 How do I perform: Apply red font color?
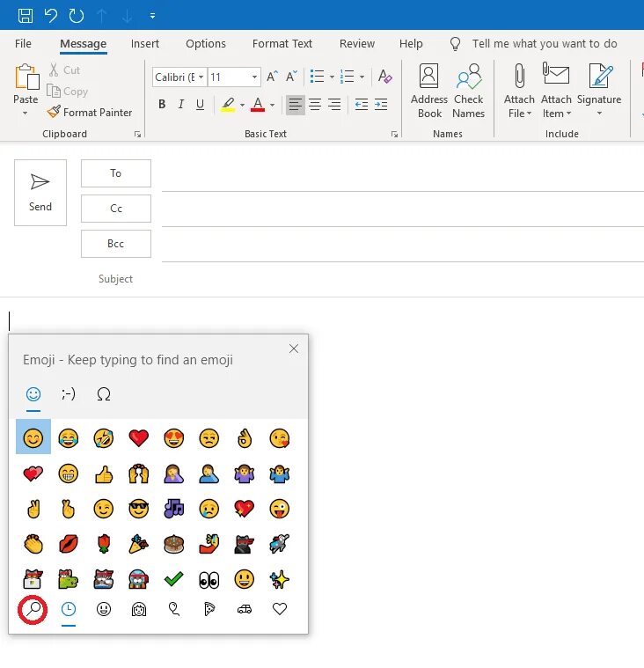258,105
